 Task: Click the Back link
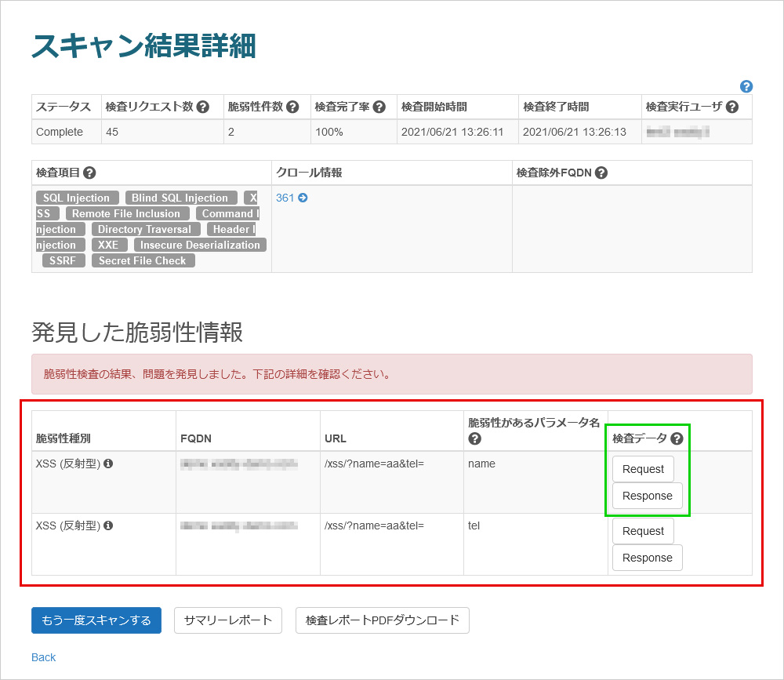(x=43, y=657)
